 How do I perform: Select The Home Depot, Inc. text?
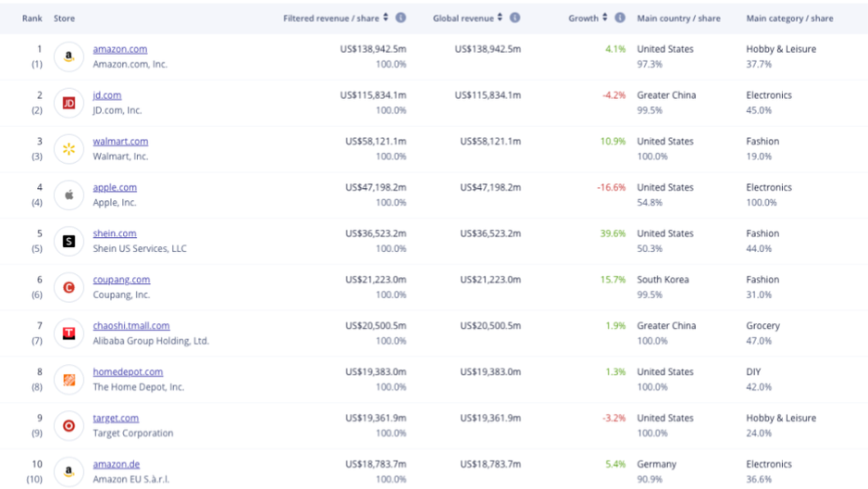pyautogui.click(x=139, y=387)
